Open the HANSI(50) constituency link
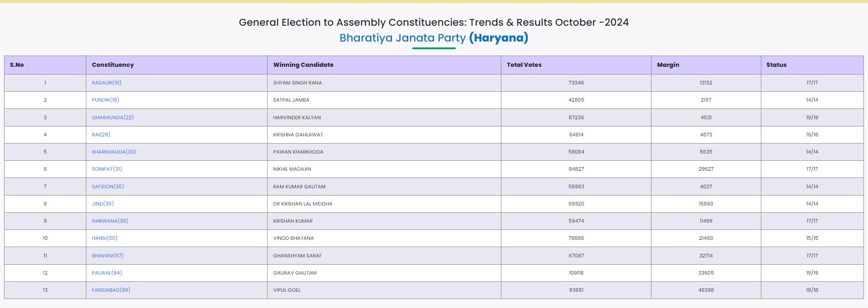868x308 pixels. 104,238
